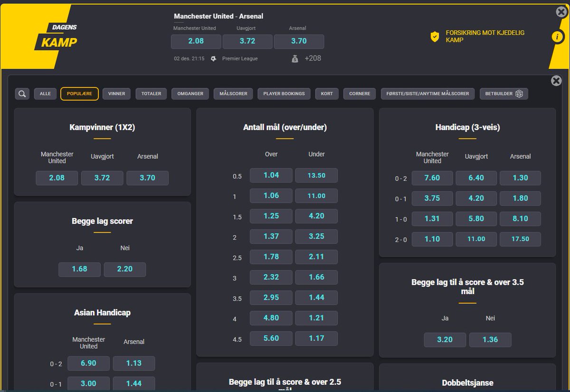Switch to the CORNERE tab
The height and width of the screenshot is (392, 570).
click(x=359, y=93)
